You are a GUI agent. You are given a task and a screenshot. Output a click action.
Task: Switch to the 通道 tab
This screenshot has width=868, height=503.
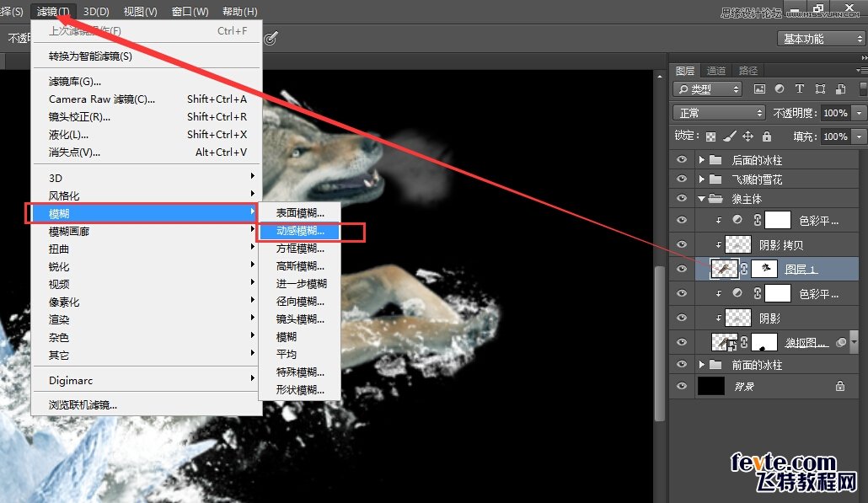[715, 70]
